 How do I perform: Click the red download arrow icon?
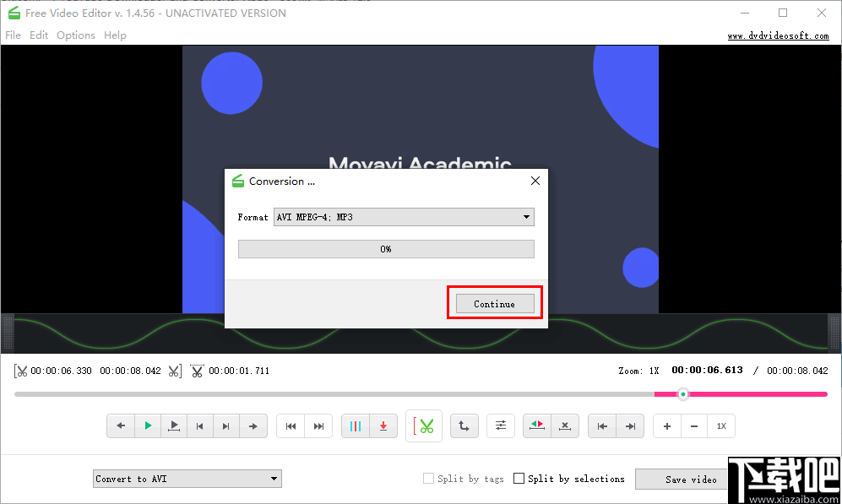(383, 425)
